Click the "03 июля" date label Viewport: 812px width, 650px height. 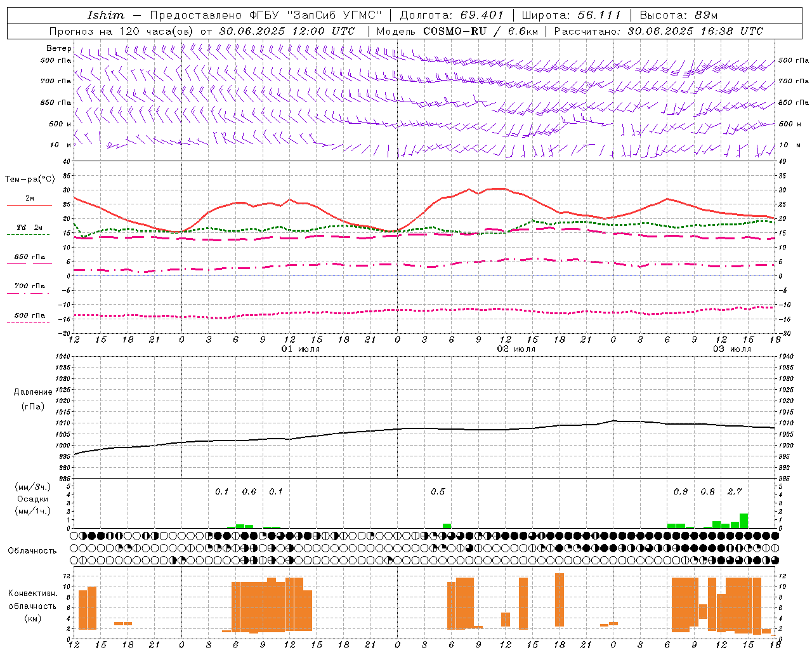pos(732,349)
